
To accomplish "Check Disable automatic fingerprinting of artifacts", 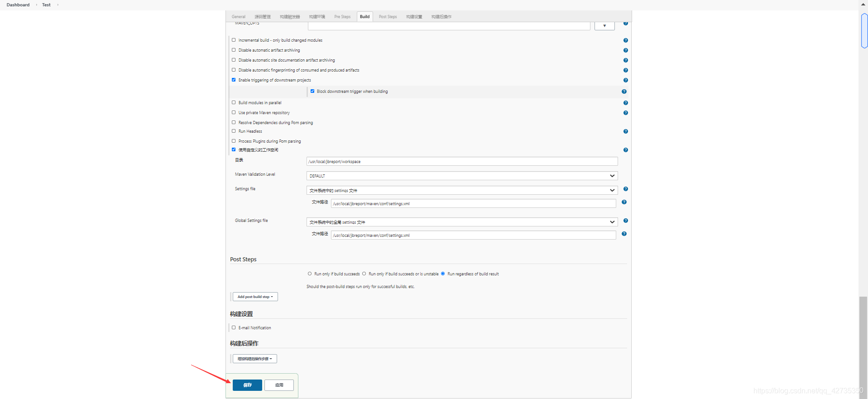I will click(x=234, y=70).
